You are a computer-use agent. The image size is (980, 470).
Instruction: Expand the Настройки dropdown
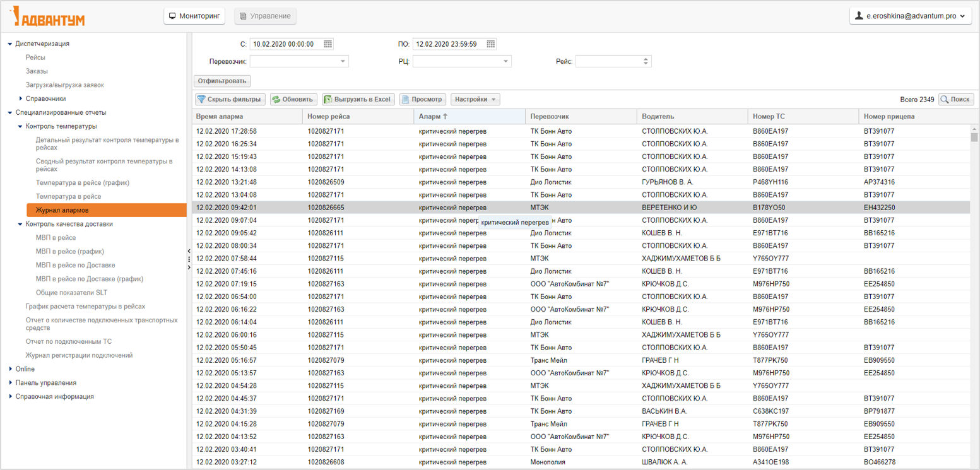(x=475, y=100)
